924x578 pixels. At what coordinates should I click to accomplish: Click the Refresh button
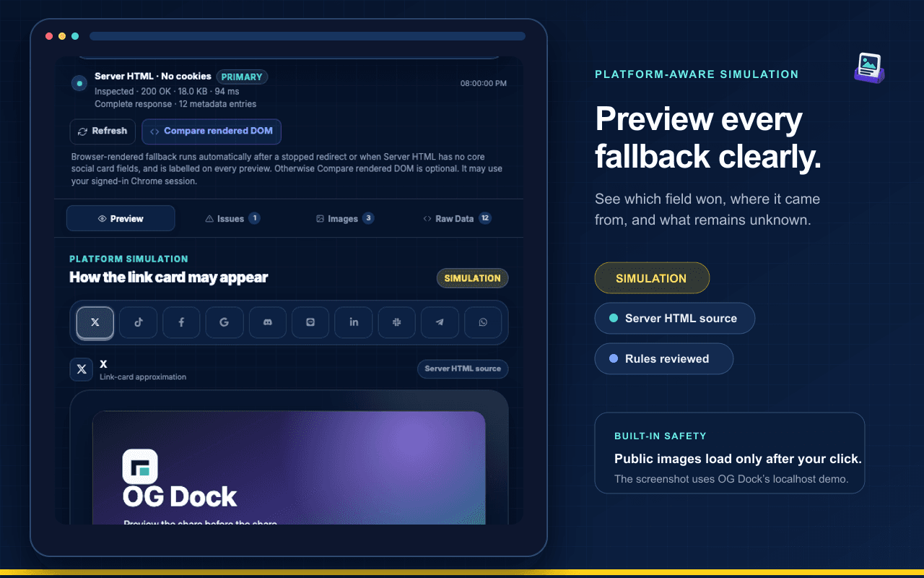pyautogui.click(x=103, y=131)
